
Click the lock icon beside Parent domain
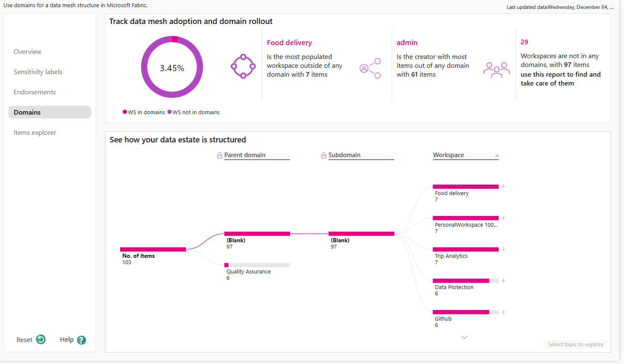click(220, 155)
